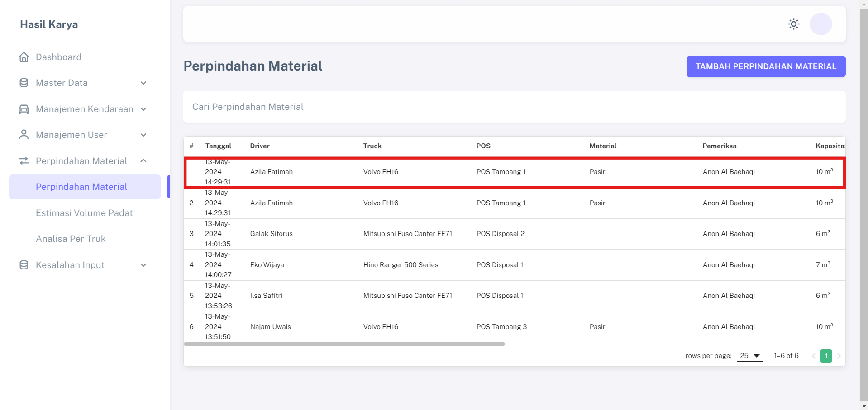Toggle light/dark theme sun icon

793,24
